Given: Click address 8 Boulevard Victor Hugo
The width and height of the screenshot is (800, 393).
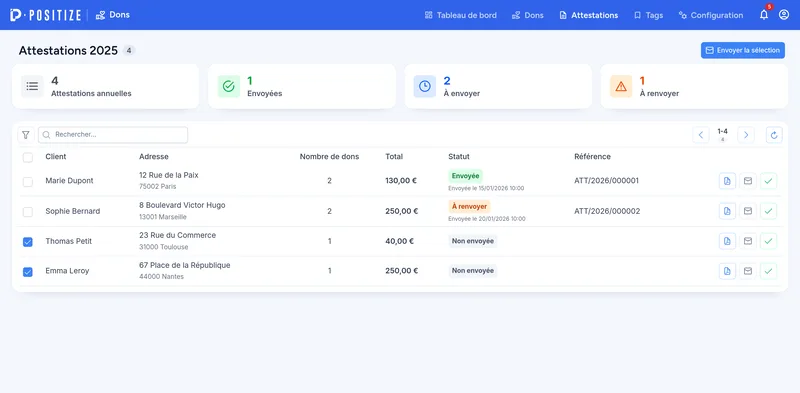Looking at the screenshot, I should click(182, 205).
